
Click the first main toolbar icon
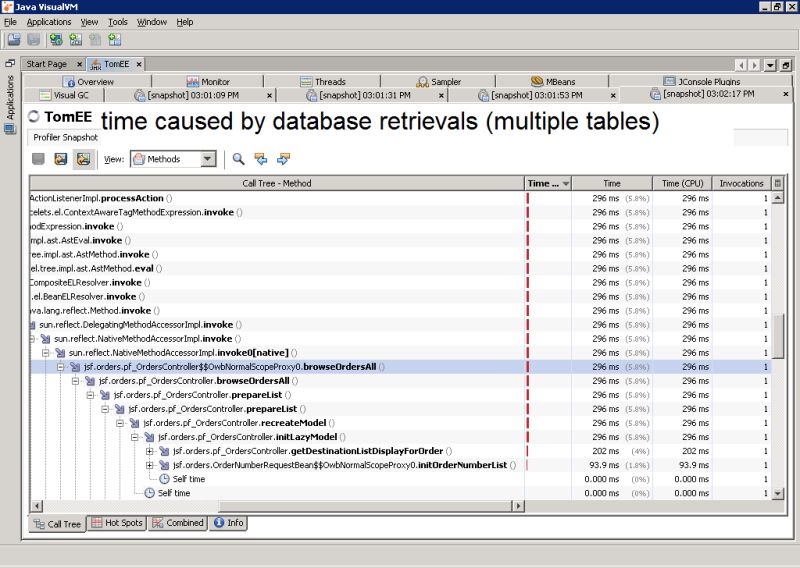click(14, 39)
